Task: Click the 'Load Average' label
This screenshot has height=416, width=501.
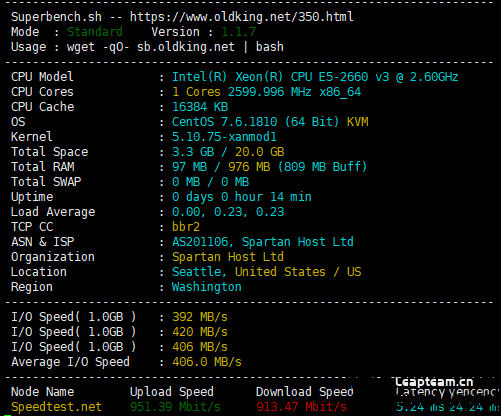Action: point(53,212)
